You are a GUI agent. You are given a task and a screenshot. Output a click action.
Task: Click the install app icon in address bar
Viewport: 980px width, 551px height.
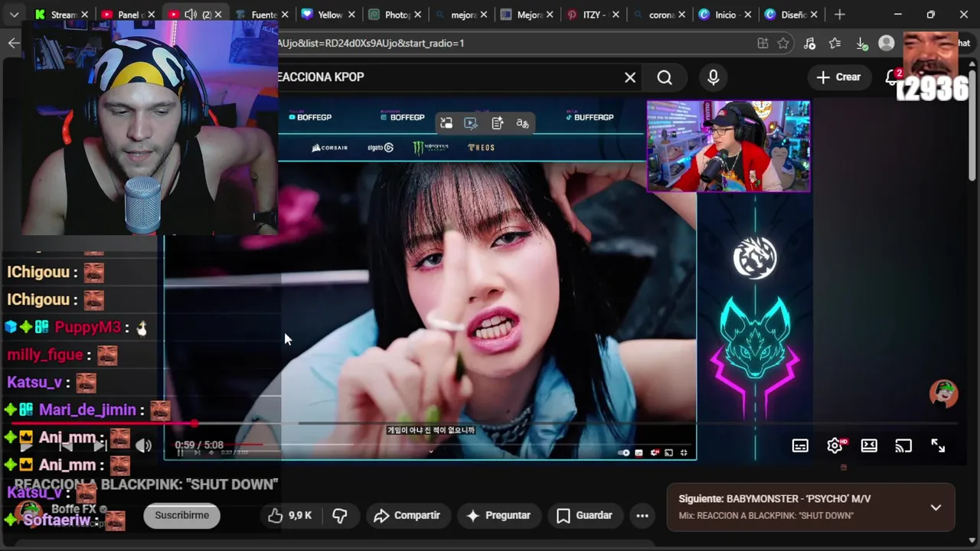pos(763,44)
